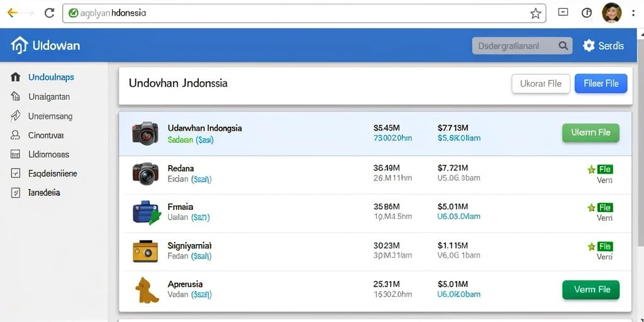Open the browser three-dot menu

634,13
